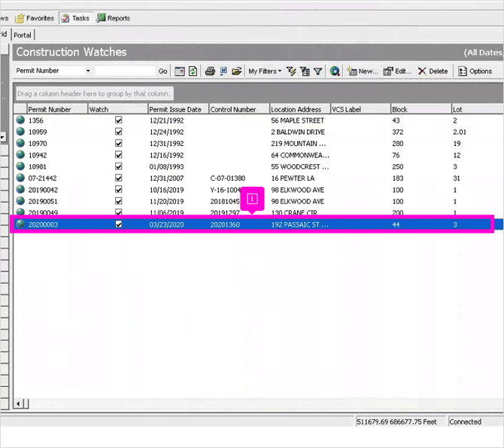504x448 pixels.
Task: Click issue date 12/31/1992
Action: (166, 144)
